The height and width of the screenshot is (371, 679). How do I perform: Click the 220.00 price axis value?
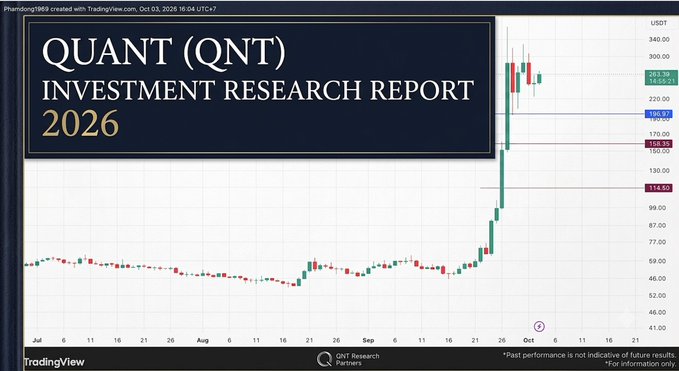(x=659, y=99)
